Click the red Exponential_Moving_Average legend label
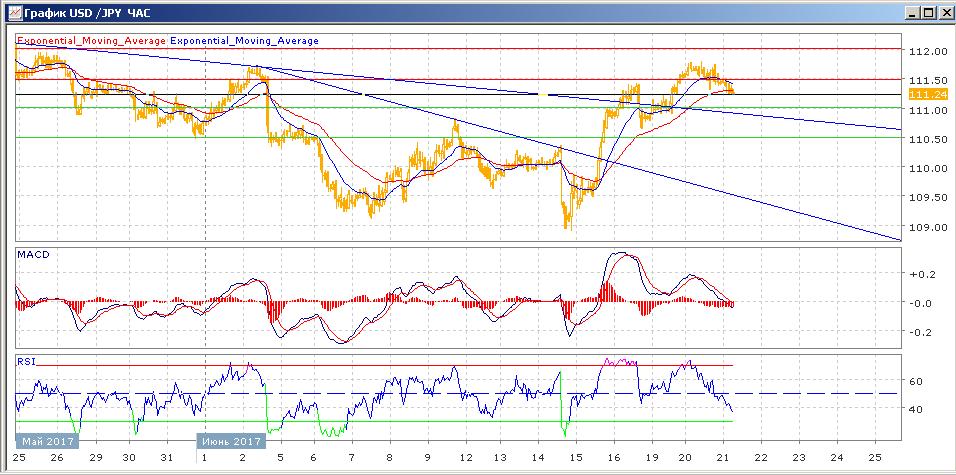This screenshot has width=956, height=475. (x=91, y=41)
